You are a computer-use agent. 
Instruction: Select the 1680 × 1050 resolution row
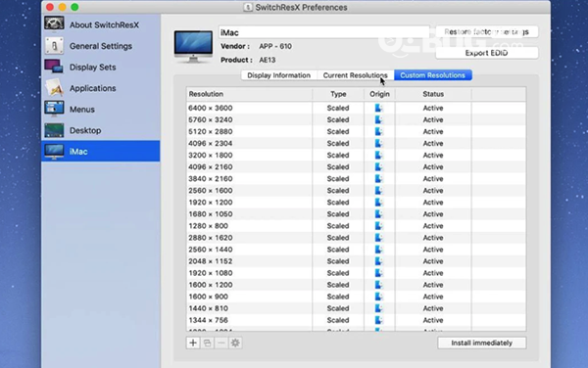click(357, 214)
